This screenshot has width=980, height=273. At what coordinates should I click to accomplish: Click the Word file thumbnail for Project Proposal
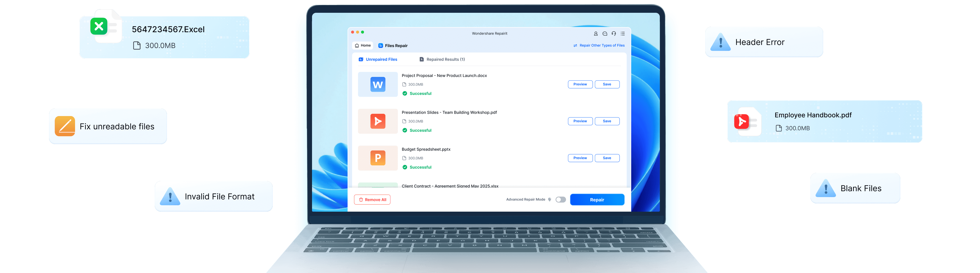click(x=378, y=85)
